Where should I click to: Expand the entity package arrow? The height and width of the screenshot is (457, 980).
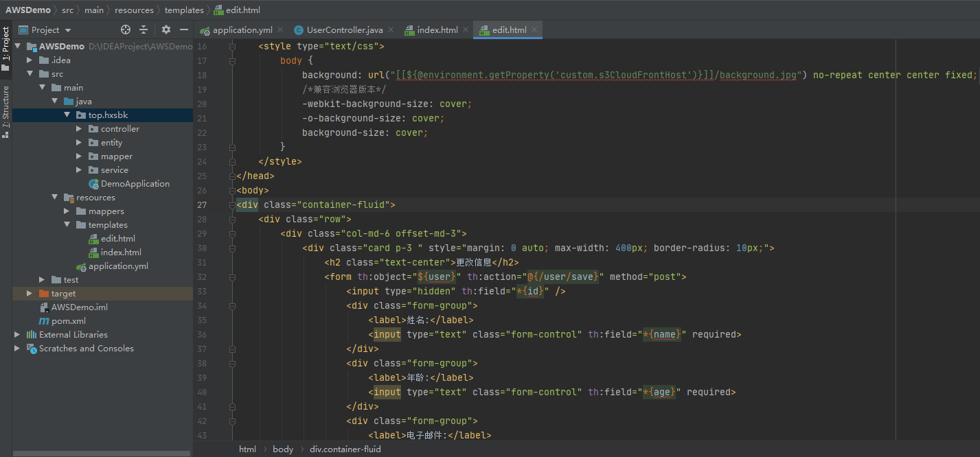(x=79, y=143)
